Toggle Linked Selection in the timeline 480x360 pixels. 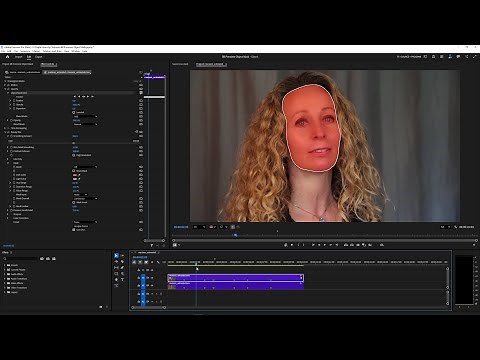(x=146, y=262)
